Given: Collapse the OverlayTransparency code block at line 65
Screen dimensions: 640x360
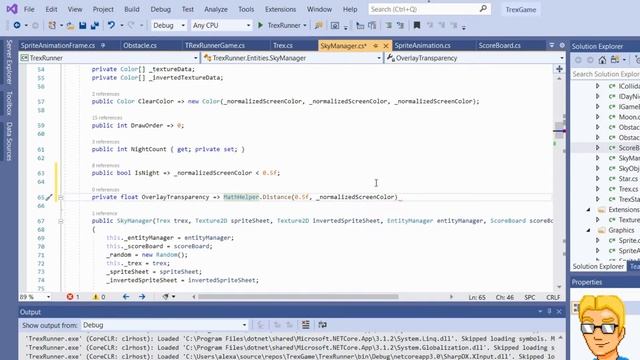Looking at the screenshot, I should click(61, 197).
